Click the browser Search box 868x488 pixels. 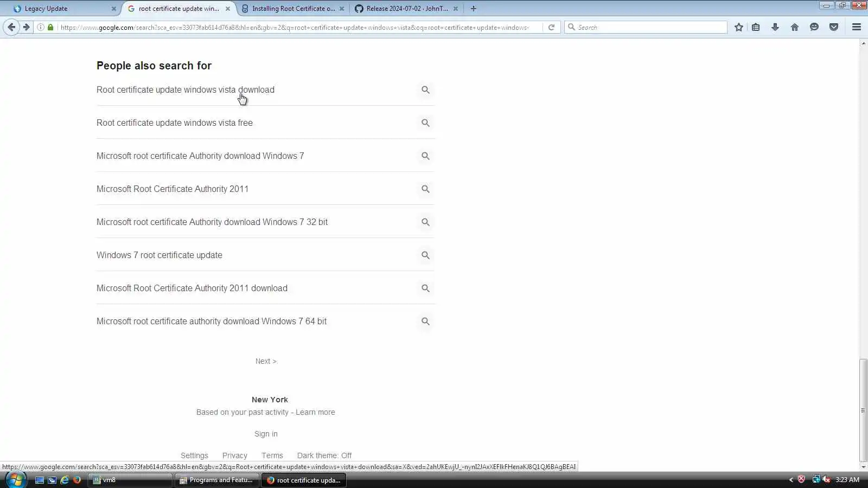[646, 27]
